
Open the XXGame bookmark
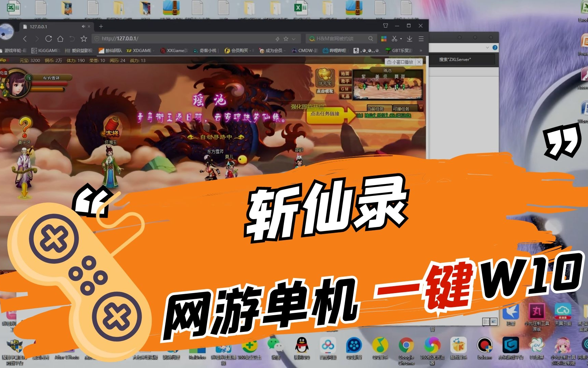tap(174, 50)
